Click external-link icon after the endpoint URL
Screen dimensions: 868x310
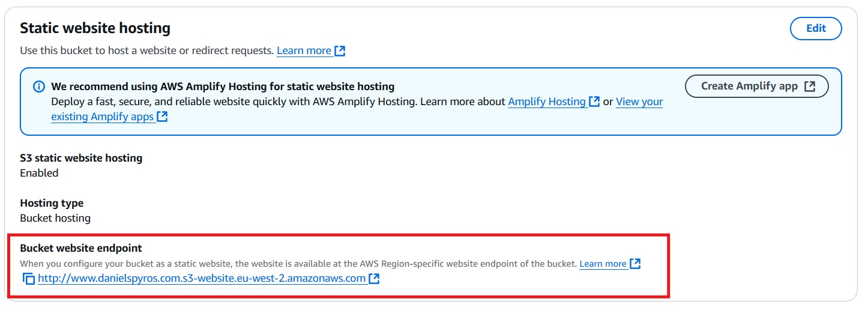coord(374,279)
